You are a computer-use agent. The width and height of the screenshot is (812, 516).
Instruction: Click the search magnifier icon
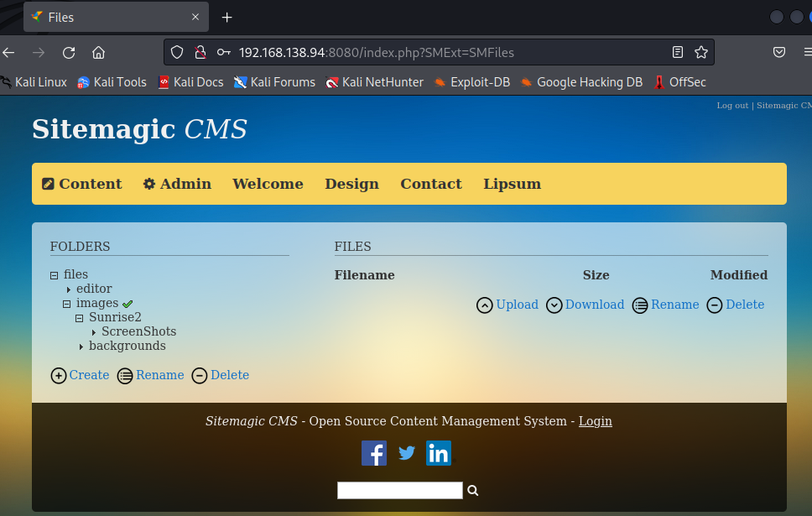(473, 491)
